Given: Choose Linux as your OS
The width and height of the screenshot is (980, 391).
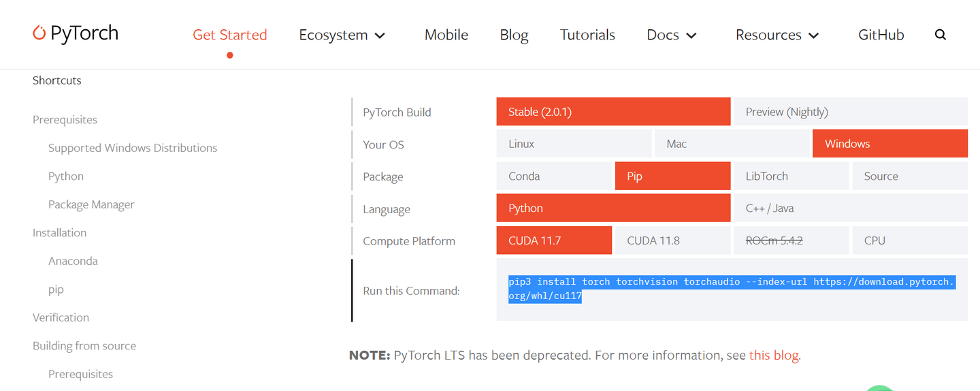Looking at the screenshot, I should click(x=574, y=144).
